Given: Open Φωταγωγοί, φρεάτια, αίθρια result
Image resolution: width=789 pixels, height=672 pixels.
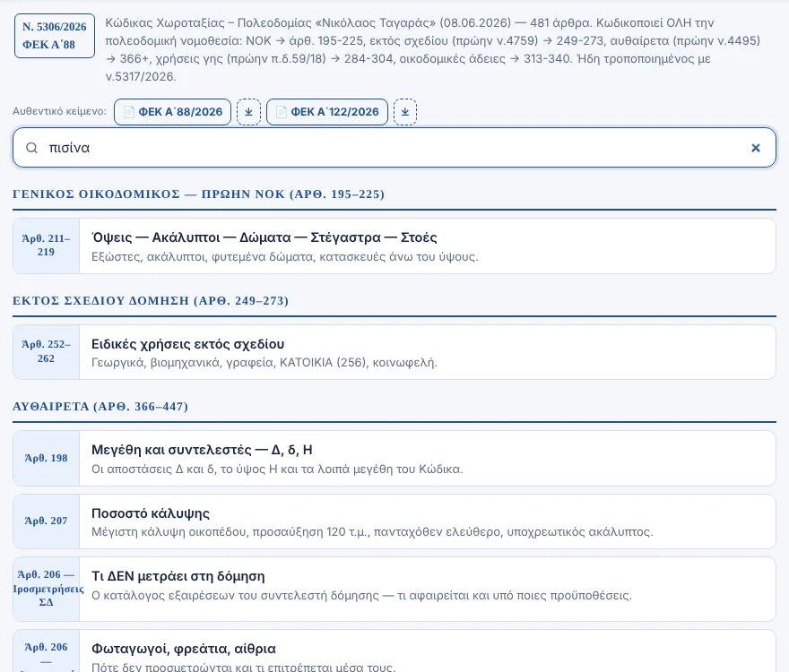Looking at the screenshot, I should pyautogui.click(x=394, y=650).
